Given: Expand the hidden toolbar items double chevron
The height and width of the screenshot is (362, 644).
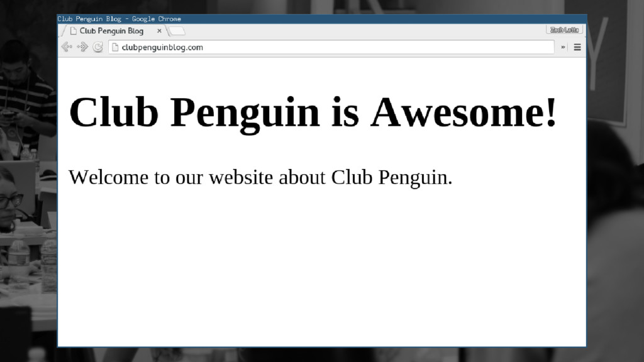Looking at the screenshot, I should [563, 47].
